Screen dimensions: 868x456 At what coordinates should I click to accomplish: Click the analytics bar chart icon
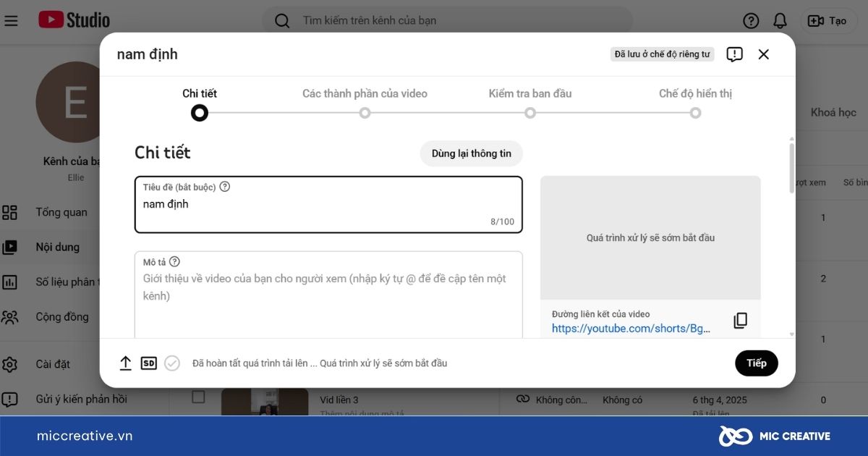click(x=9, y=282)
